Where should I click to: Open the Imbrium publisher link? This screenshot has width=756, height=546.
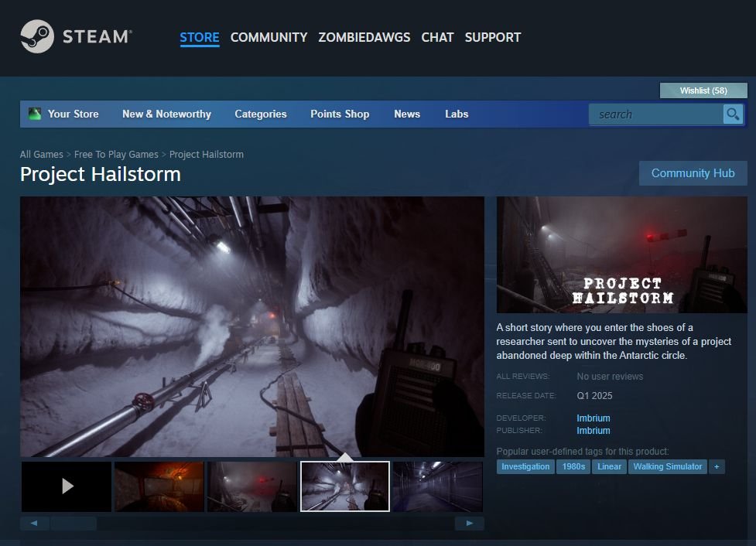click(593, 430)
